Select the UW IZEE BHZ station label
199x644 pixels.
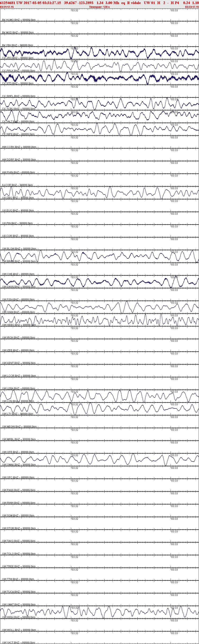tap(18, 351)
